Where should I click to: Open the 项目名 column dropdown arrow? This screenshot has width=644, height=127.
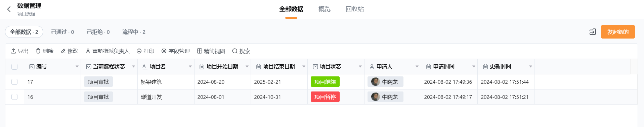click(190, 67)
